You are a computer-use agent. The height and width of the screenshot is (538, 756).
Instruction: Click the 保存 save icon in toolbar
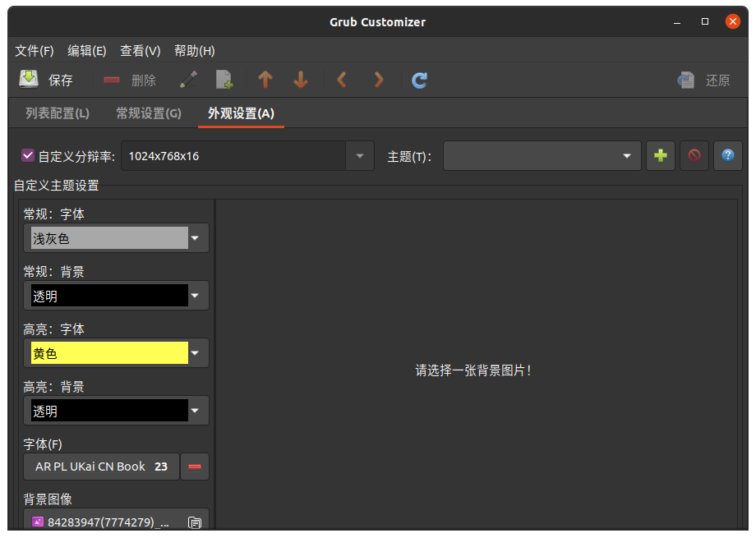(29, 79)
